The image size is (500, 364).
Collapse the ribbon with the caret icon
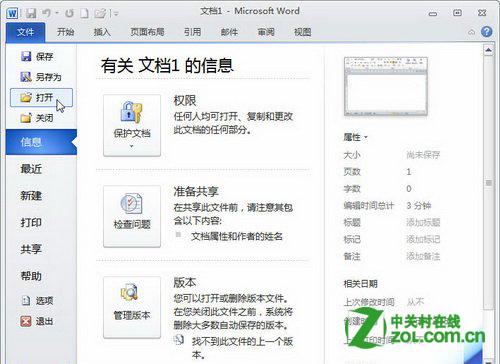pyautogui.click(x=472, y=32)
